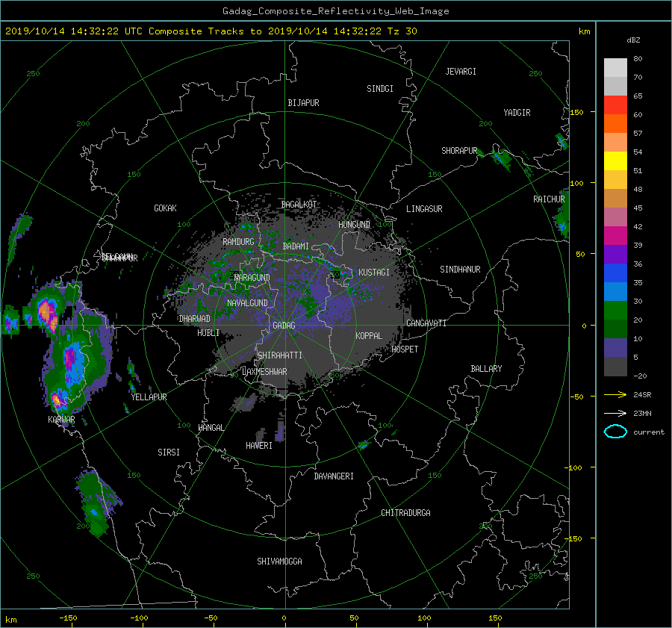Click the RAMDURG label

point(238,242)
